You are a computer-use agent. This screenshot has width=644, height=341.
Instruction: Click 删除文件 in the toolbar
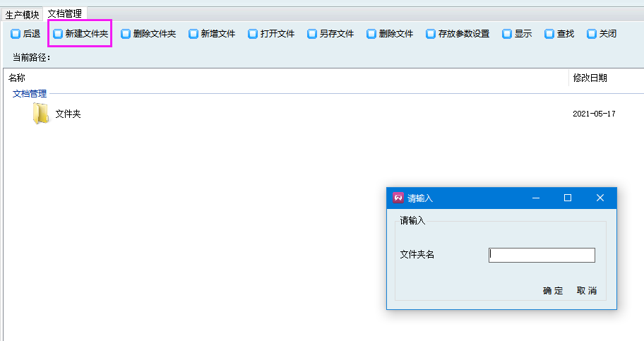(390, 33)
